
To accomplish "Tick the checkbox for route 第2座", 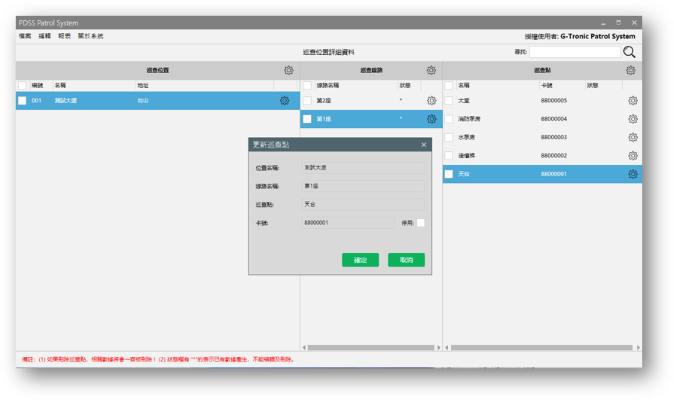I will [307, 101].
